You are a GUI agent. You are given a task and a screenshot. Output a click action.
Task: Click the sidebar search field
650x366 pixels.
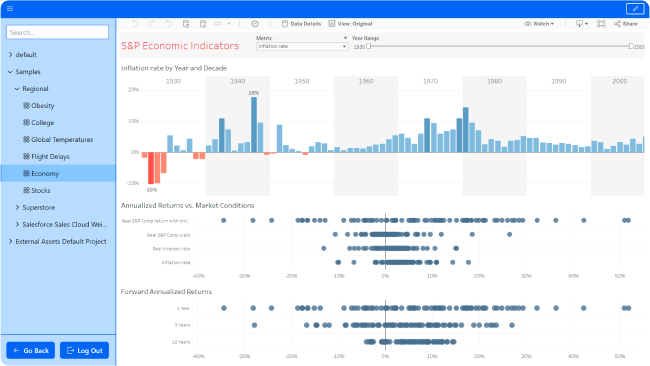(x=58, y=32)
